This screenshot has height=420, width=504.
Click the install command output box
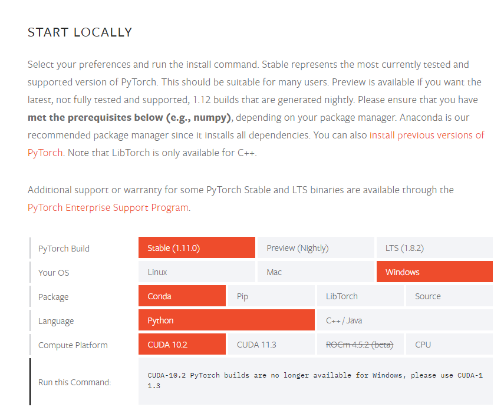click(315, 381)
